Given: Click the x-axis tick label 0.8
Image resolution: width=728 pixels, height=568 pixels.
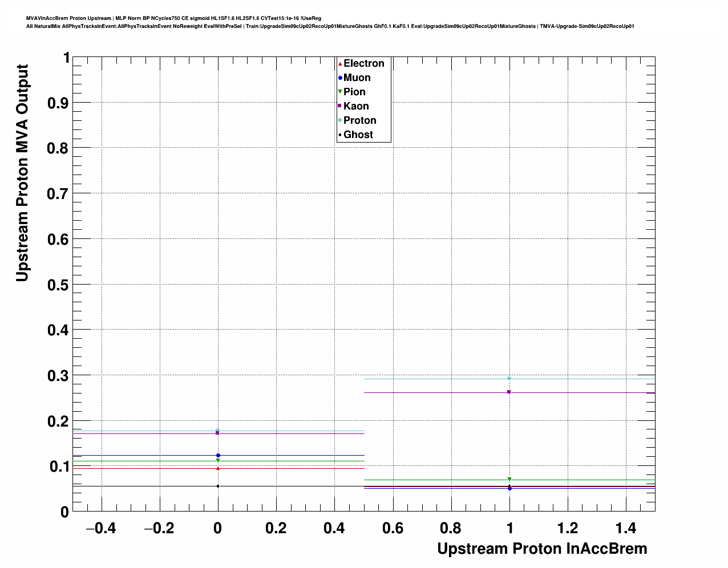Looking at the screenshot, I should click(x=451, y=529).
